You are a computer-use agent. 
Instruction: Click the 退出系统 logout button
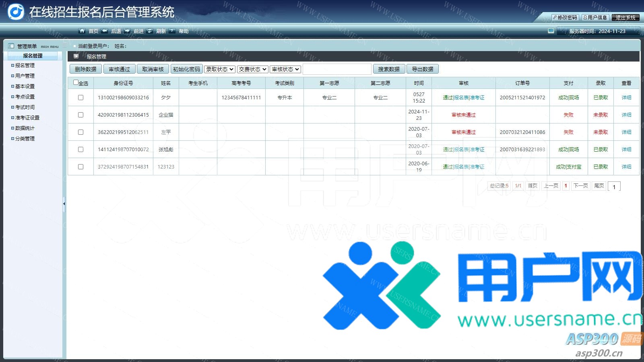pyautogui.click(x=625, y=17)
